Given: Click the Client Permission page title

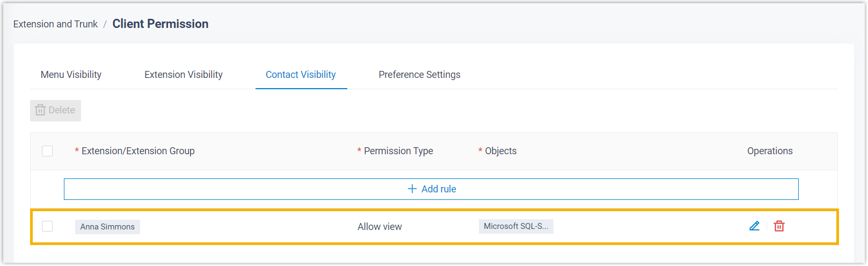Looking at the screenshot, I should coord(160,24).
